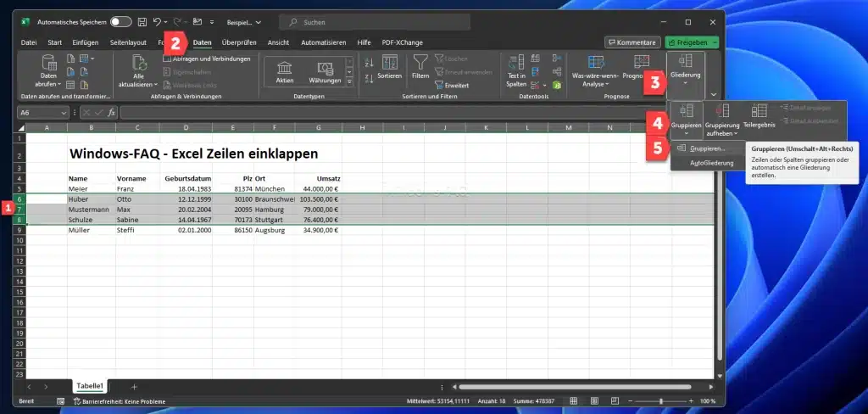Click the cell with 103.500,00 €

tap(319, 199)
